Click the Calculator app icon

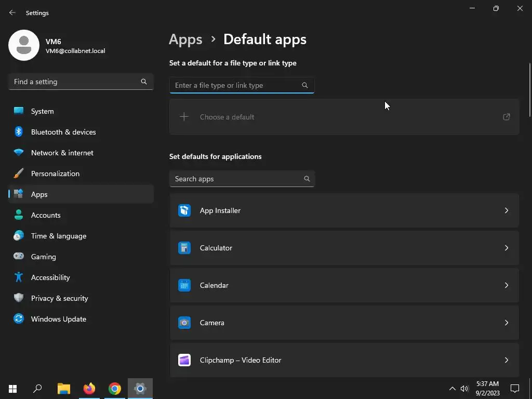184,248
